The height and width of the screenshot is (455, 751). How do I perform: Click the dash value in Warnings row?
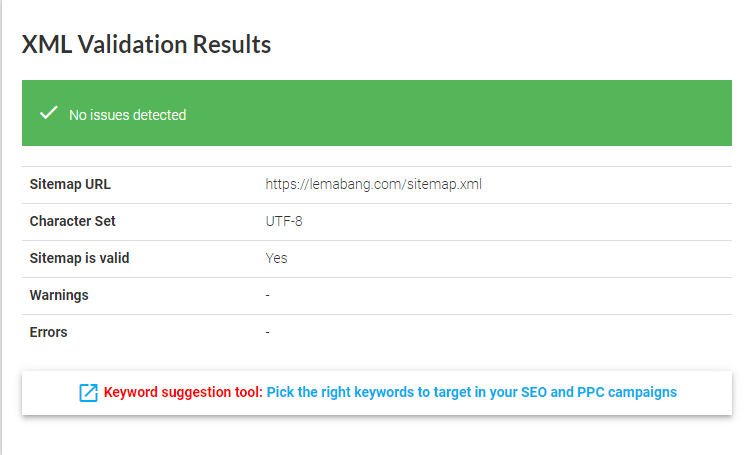(x=268, y=296)
